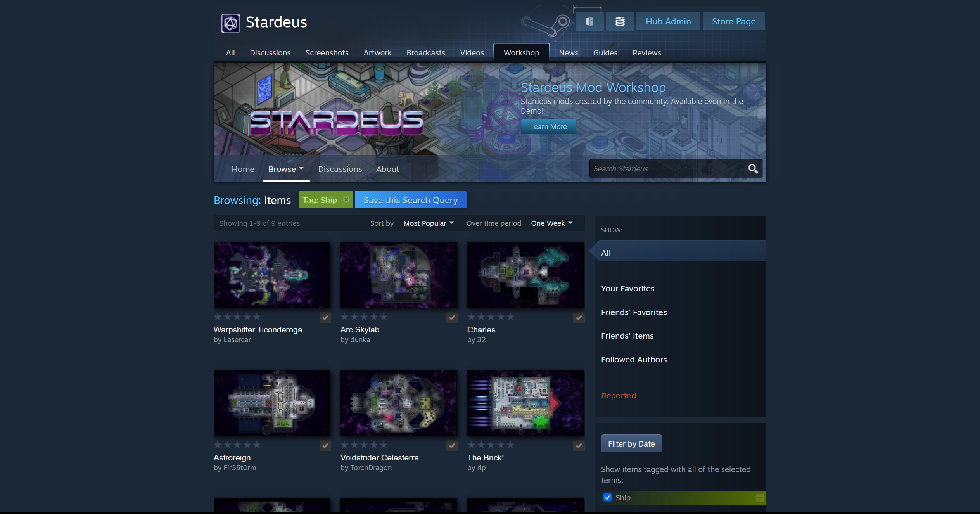Show Friends' Items

[x=627, y=336]
